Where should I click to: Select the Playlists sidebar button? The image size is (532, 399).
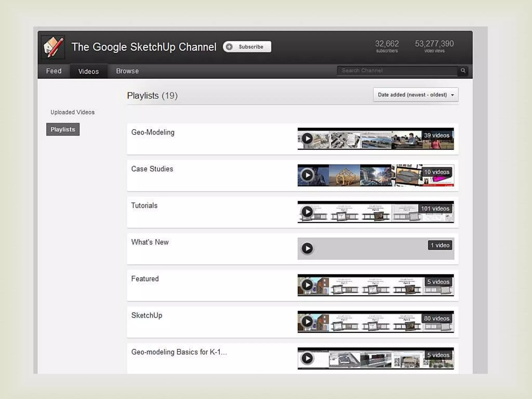63,129
